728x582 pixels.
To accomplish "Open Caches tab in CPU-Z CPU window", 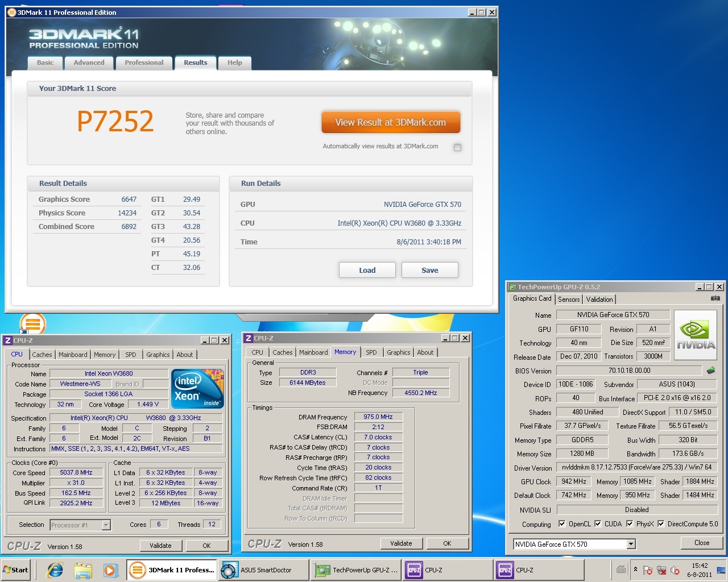I will click(x=42, y=355).
